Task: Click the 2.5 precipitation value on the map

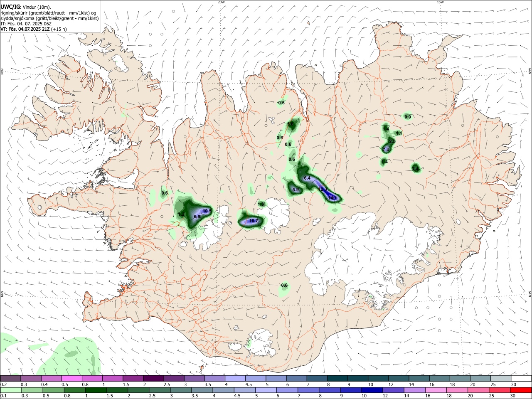Action: pos(392,141)
